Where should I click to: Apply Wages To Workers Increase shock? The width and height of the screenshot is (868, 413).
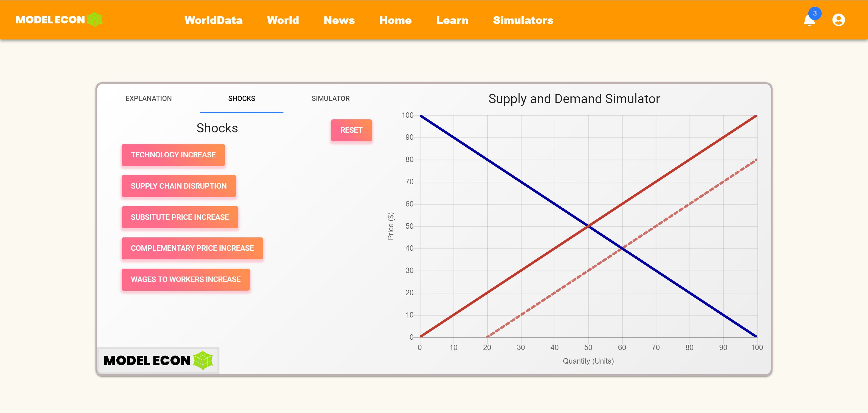coord(186,279)
